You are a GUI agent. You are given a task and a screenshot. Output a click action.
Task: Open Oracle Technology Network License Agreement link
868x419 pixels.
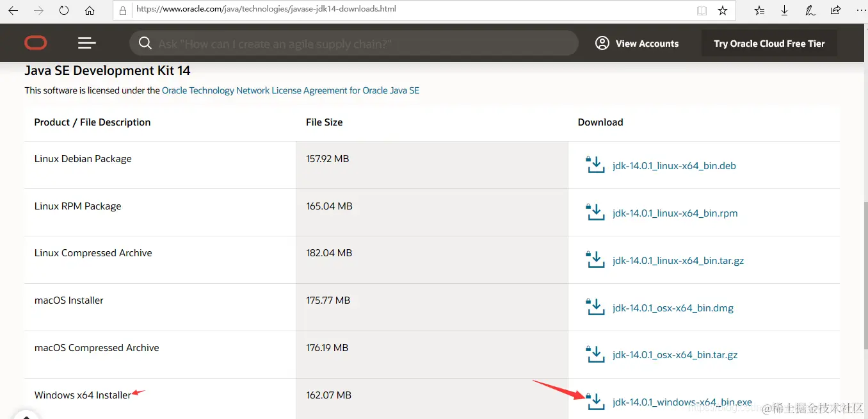click(291, 90)
